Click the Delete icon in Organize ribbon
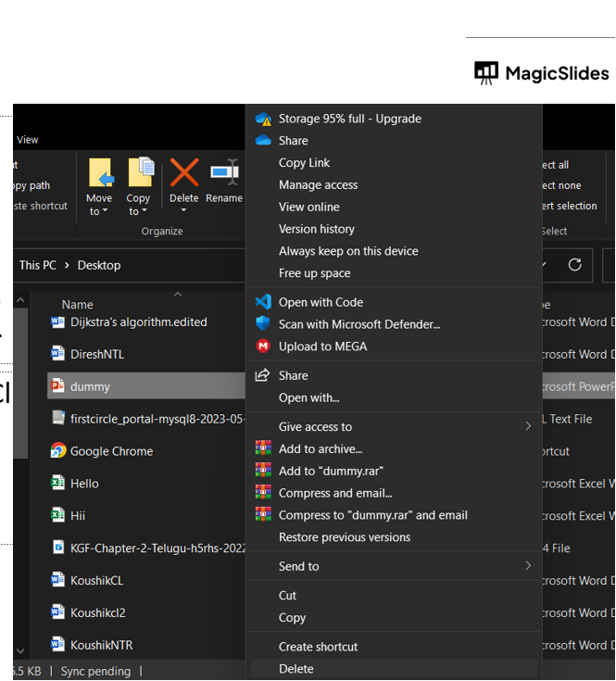Image resolution: width=616 pixels, height=681 pixels. point(183,173)
